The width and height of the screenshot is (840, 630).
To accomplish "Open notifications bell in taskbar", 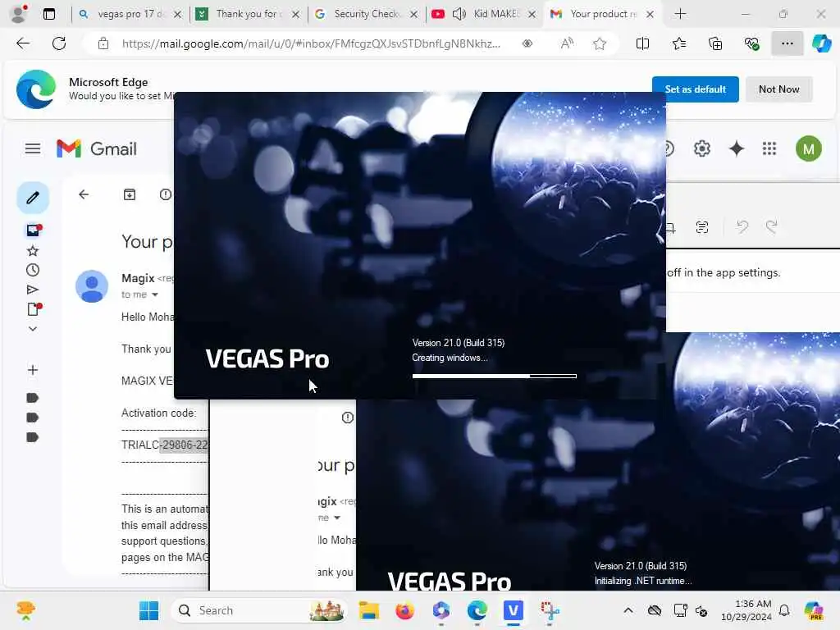I will pos(783,610).
